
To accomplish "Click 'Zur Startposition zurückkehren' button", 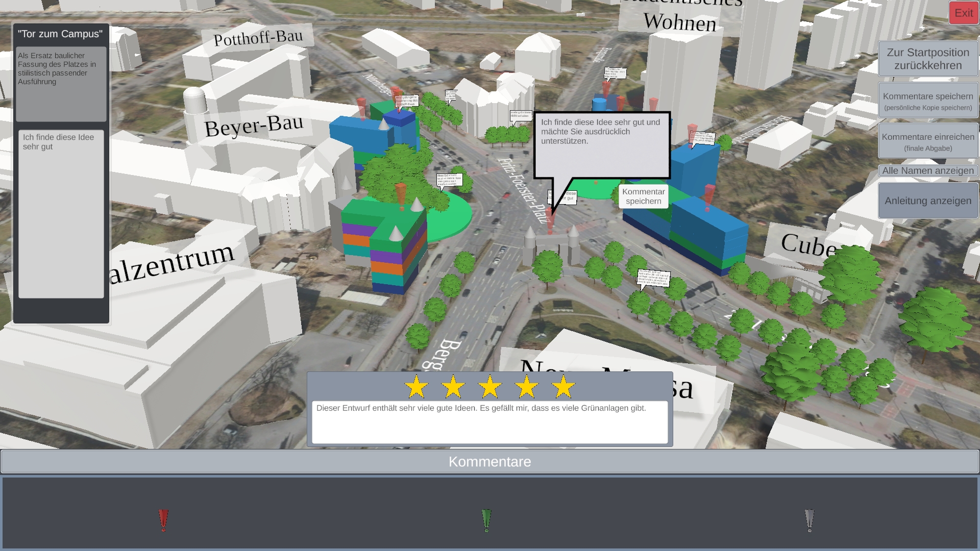I will (927, 59).
